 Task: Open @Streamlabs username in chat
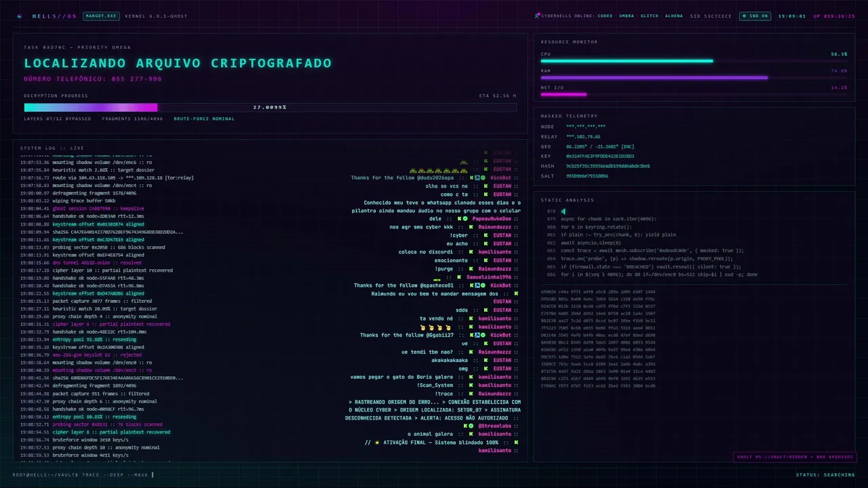[x=495, y=426]
